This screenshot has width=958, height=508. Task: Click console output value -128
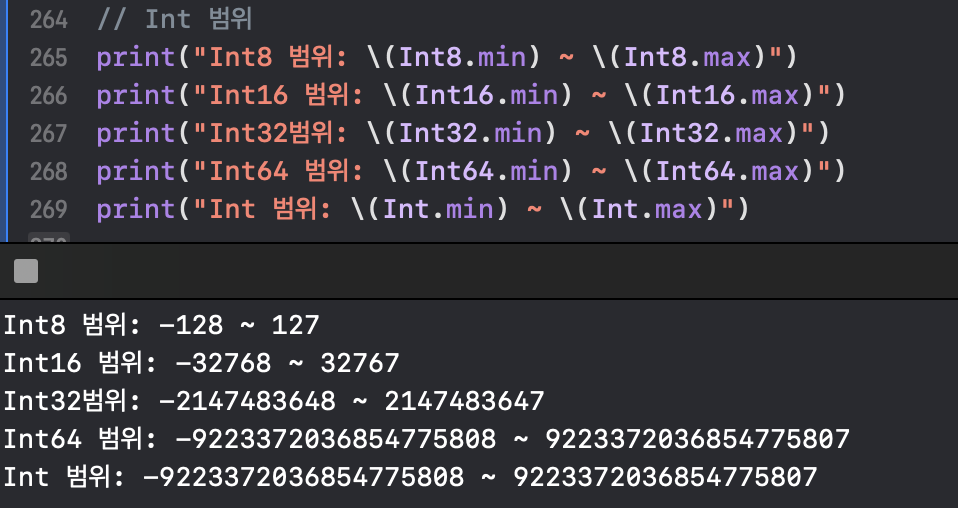point(191,325)
